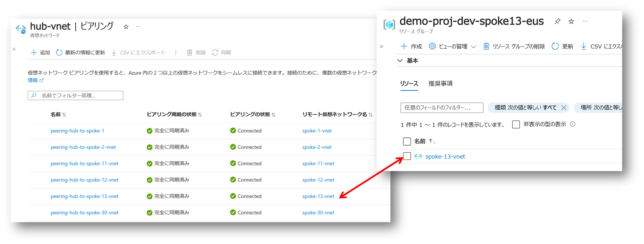Image resolution: width=644 pixels, height=244 pixels.
Task: Click 完全に同期済み in peering-hub-to-spoke-30-vnet row
Action: (x=168, y=213)
